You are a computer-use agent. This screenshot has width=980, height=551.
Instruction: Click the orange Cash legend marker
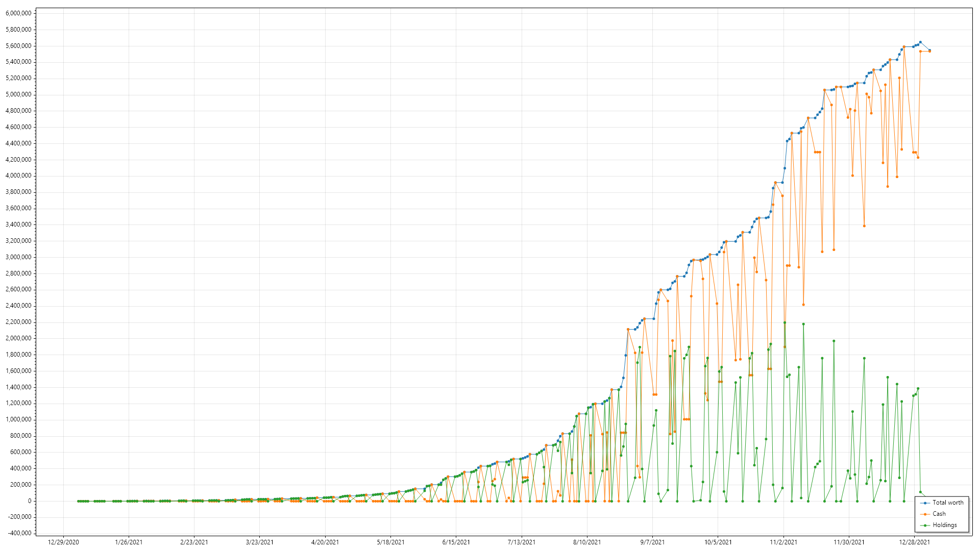pyautogui.click(x=925, y=514)
